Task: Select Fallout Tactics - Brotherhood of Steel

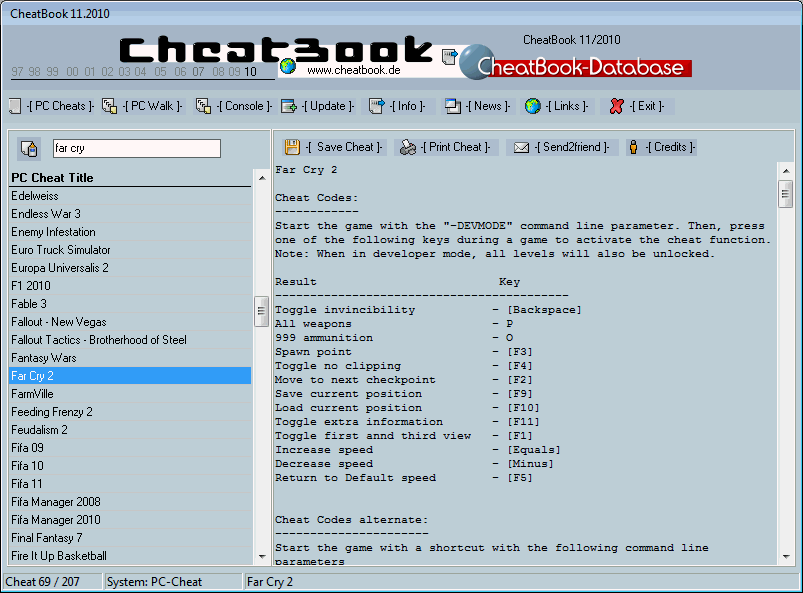Action: (x=131, y=340)
